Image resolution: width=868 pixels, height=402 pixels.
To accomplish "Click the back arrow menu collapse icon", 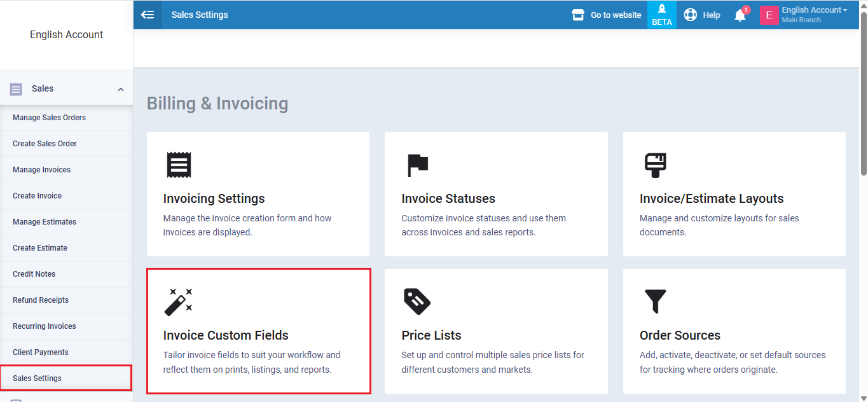I will tap(148, 15).
